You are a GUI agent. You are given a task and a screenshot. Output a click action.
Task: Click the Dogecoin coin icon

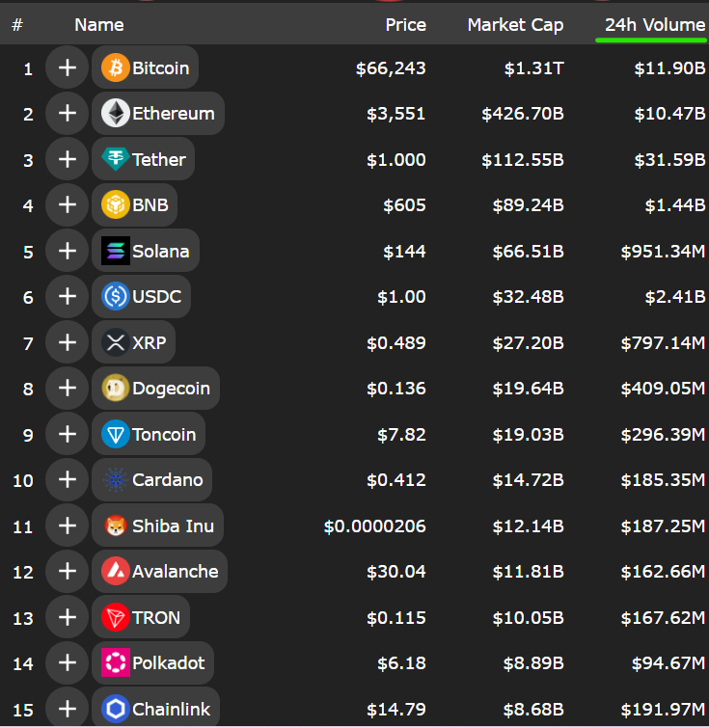click(x=115, y=388)
